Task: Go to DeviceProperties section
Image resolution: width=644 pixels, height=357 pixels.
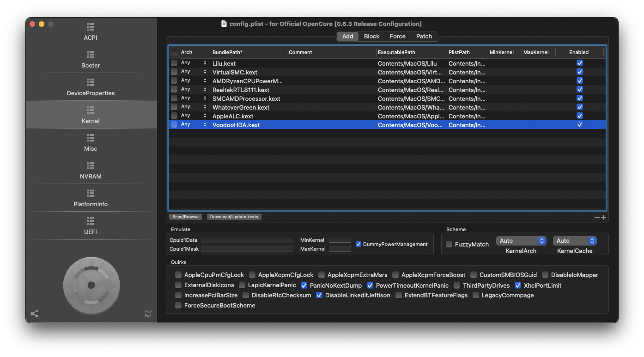Action: coord(91,87)
